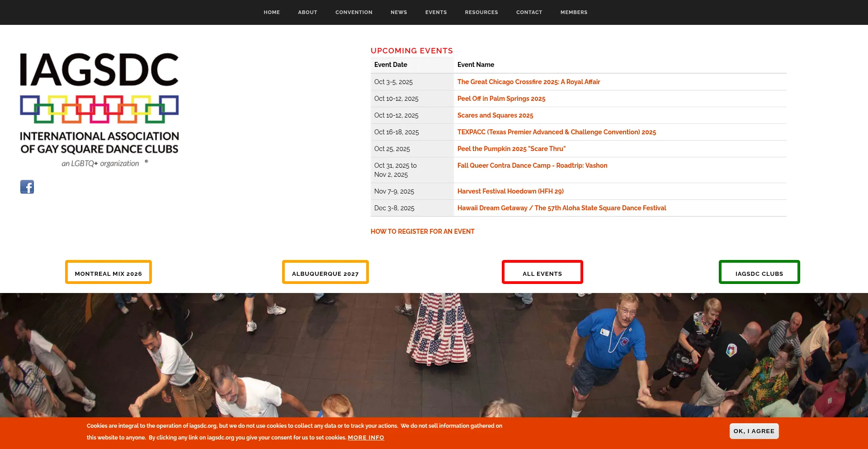Image resolution: width=868 pixels, height=449 pixels.
Task: Open the Members menu
Action: (x=574, y=12)
